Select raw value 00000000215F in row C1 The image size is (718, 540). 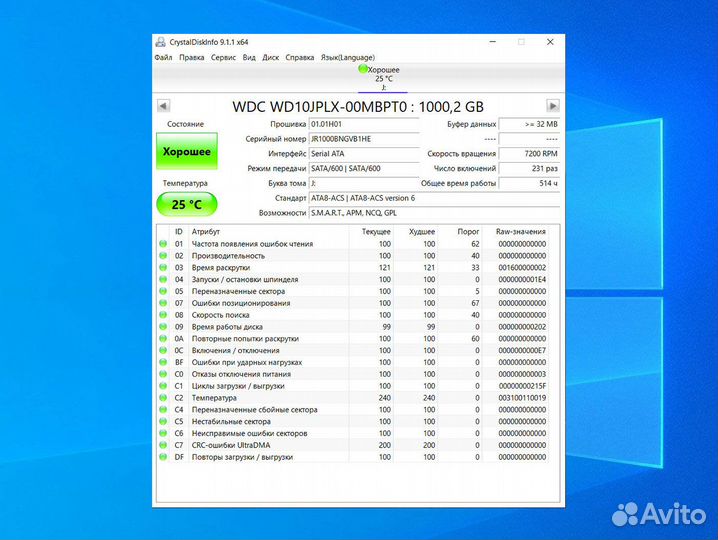pos(522,386)
